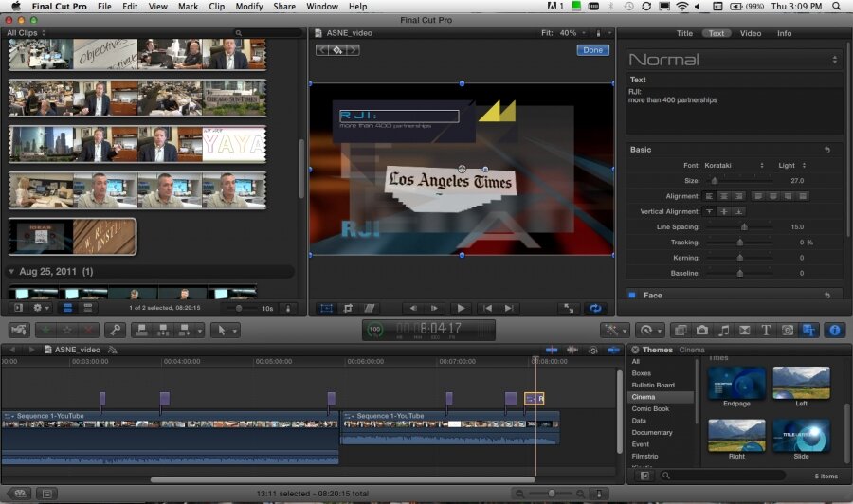Select the All themes category

point(635,362)
